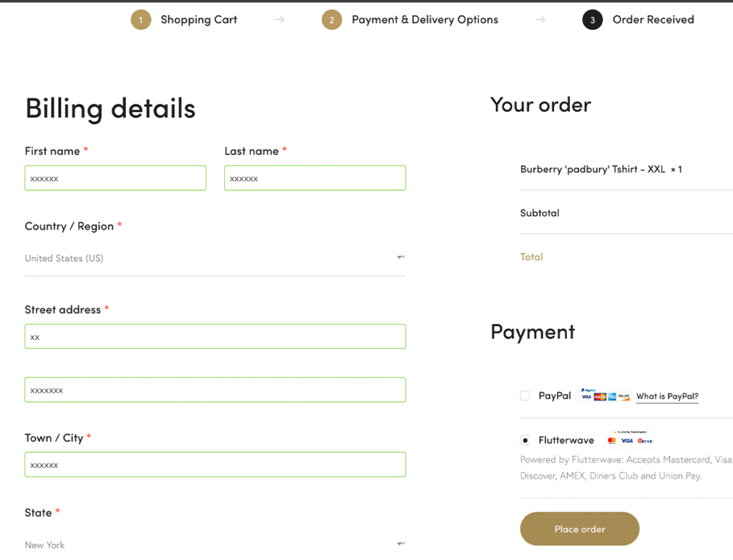The height and width of the screenshot is (560, 733).
Task: Click the step 3 Order Received circle icon
Action: pos(592,19)
